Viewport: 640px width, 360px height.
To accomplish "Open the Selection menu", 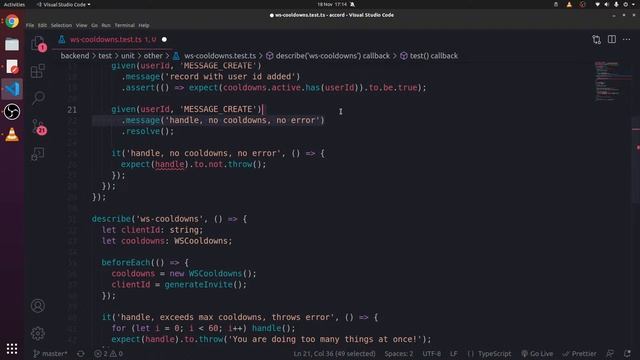I will coord(61,25).
